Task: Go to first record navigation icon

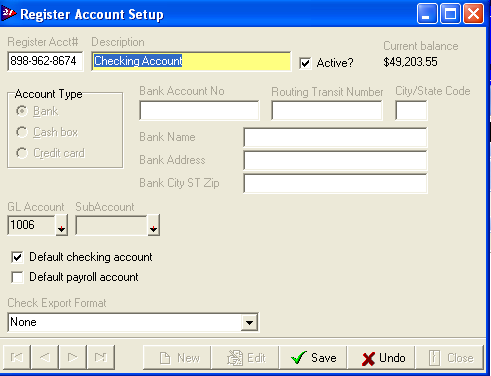Action: click(17, 357)
